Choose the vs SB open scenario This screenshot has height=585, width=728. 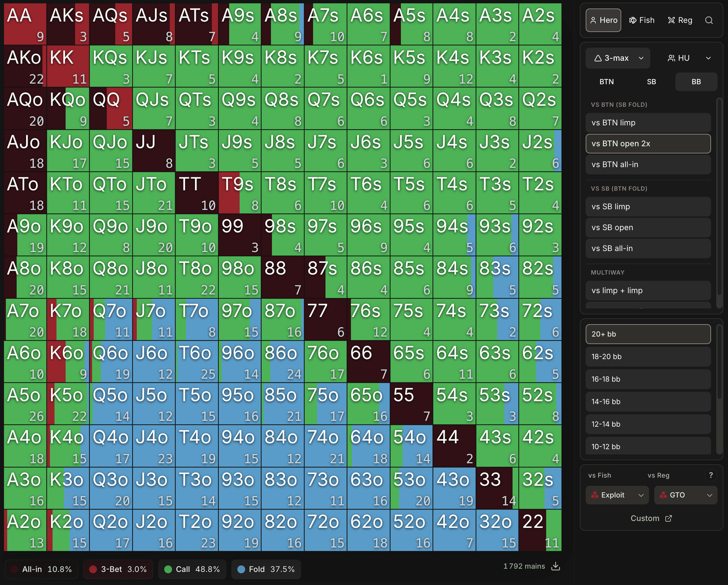tap(648, 228)
